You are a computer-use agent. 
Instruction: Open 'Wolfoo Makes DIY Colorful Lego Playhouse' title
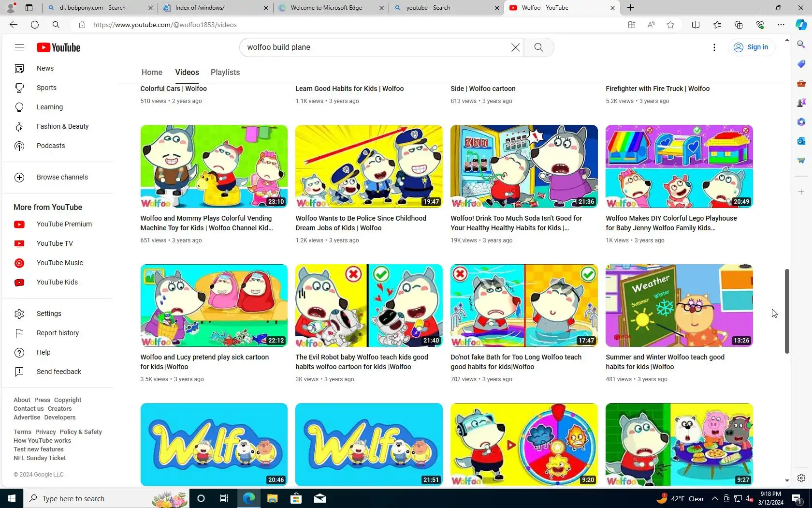pyautogui.click(x=671, y=223)
